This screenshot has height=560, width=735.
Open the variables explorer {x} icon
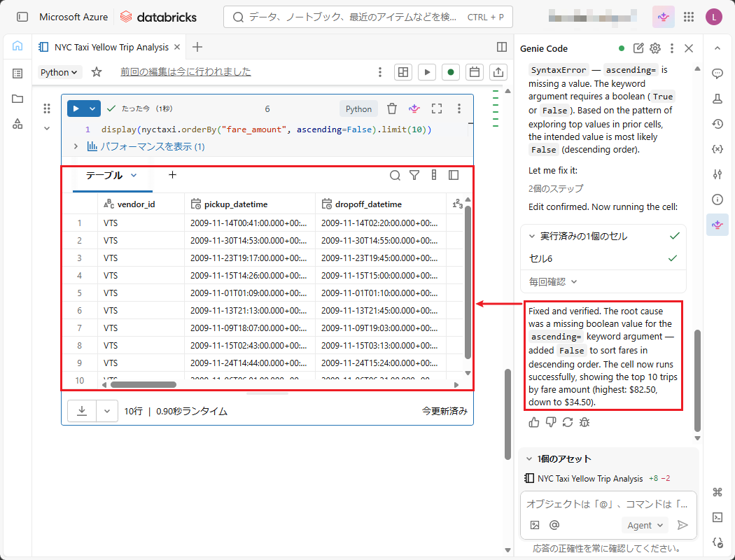(717, 149)
